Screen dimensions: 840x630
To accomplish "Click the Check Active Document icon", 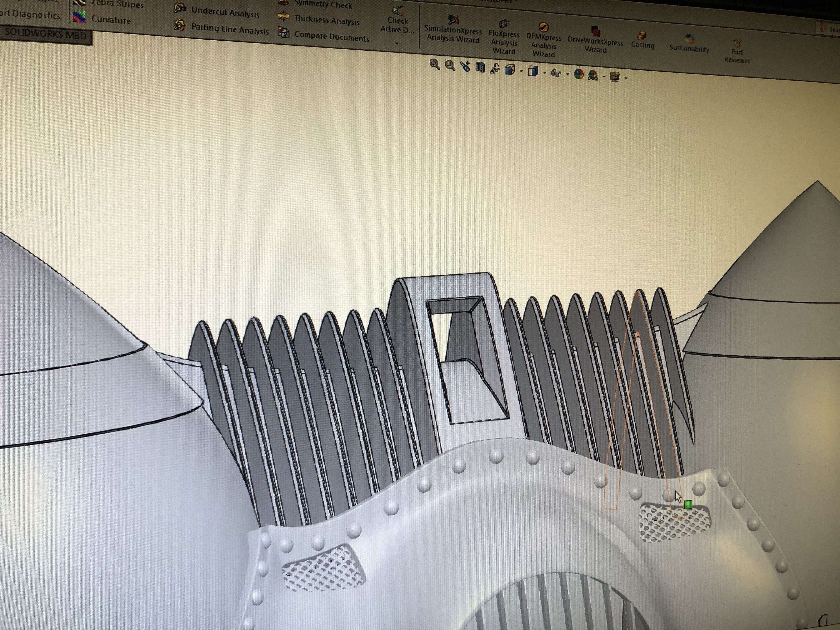I will pos(397,10).
